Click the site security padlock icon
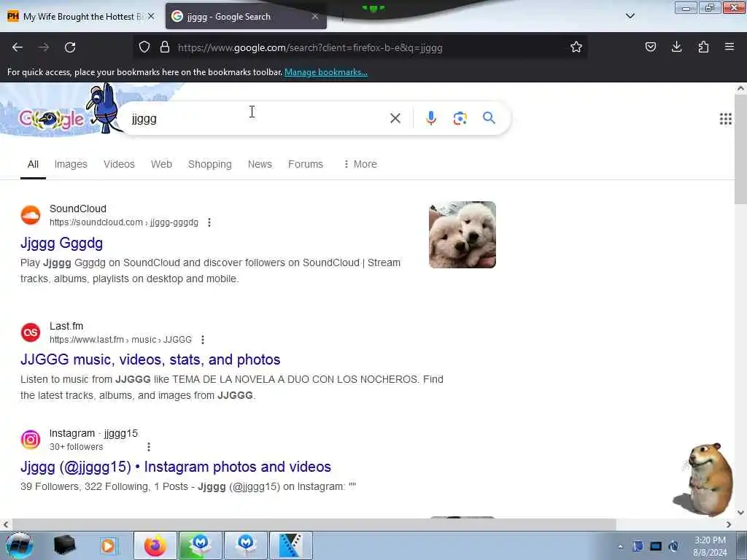Image resolution: width=747 pixels, height=560 pixels. (x=165, y=47)
